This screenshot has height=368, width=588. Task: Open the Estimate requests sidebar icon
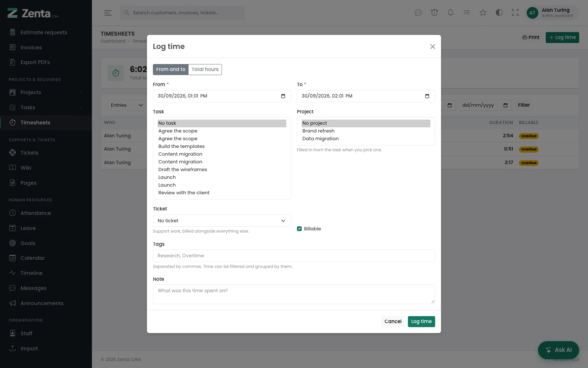click(x=12, y=32)
